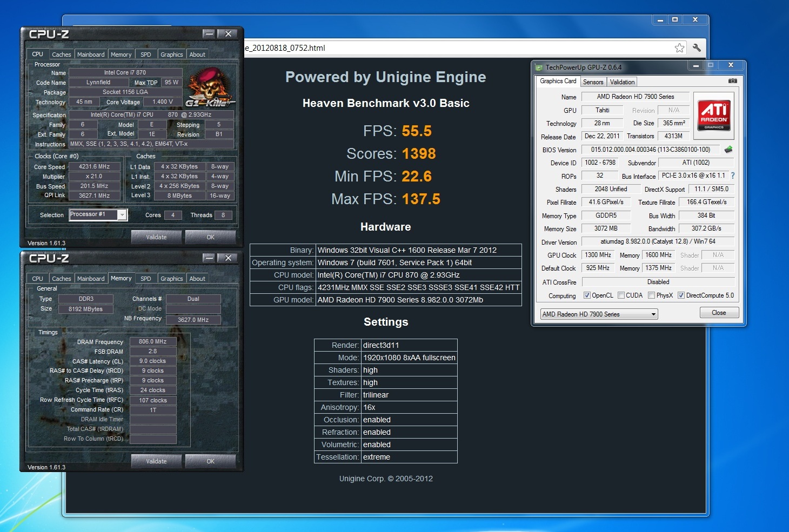Click the Memory Size 3072 MB field

point(606,228)
